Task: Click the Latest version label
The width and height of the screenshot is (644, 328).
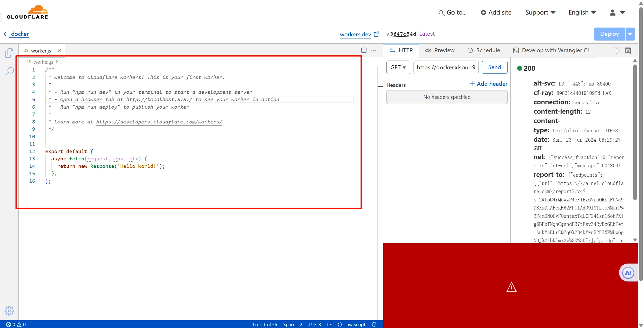Action: point(427,34)
